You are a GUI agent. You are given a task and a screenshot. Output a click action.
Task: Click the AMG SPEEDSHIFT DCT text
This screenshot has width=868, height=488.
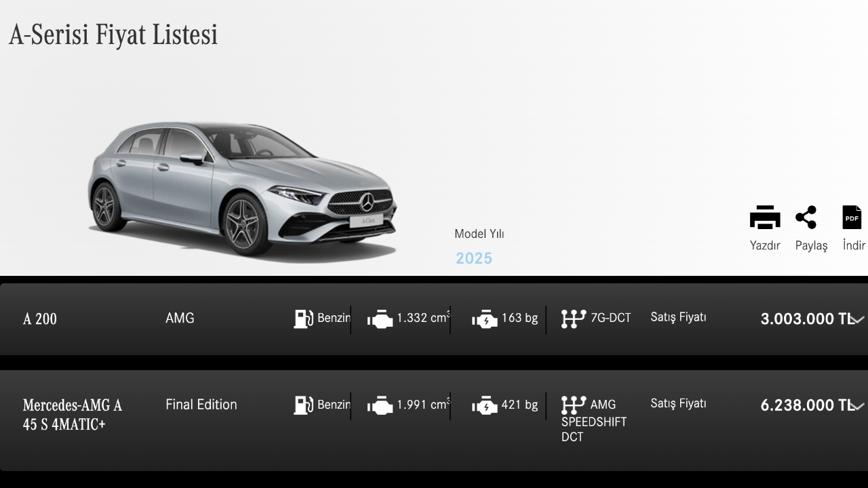click(x=594, y=421)
